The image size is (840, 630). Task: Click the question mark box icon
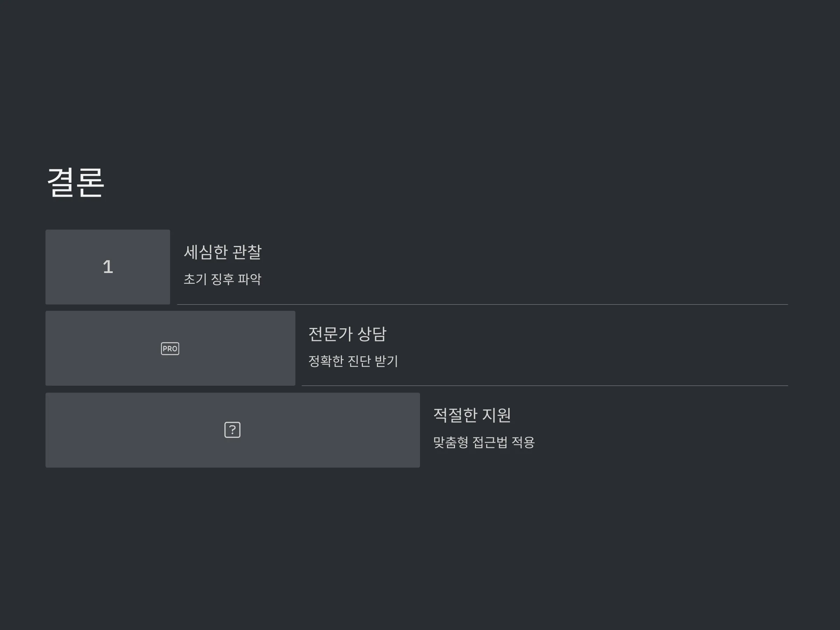click(232, 430)
